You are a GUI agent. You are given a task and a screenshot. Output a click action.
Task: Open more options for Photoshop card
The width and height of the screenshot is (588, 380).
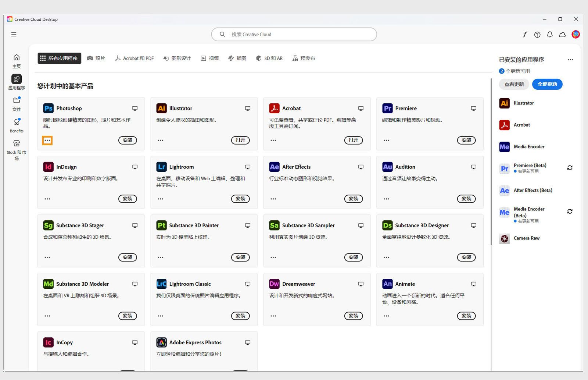coord(47,140)
